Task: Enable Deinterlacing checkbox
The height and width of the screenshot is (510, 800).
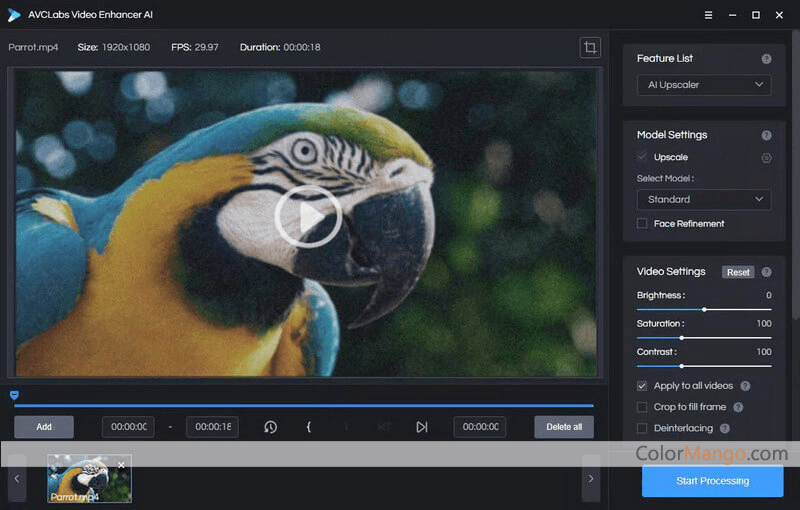Action: click(x=642, y=428)
